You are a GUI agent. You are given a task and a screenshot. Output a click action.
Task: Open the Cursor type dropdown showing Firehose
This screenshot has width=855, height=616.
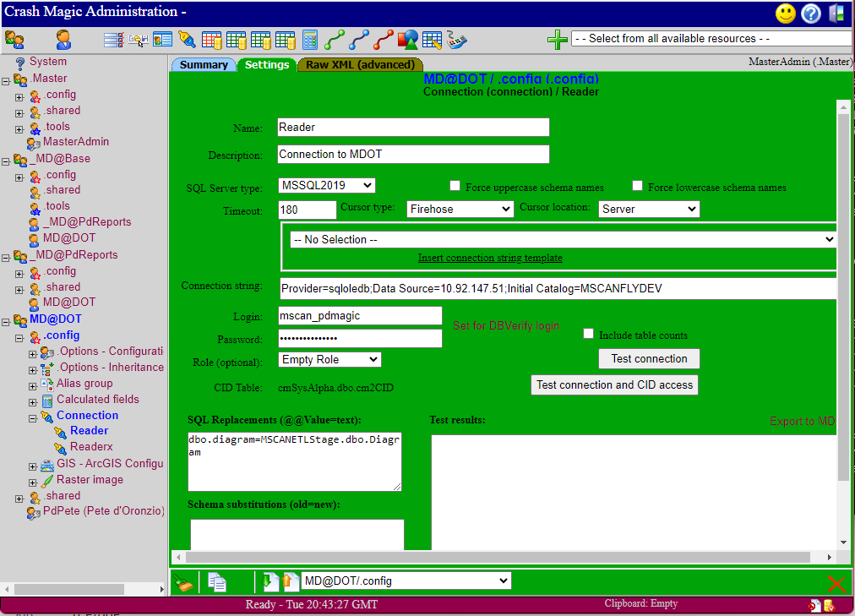point(460,208)
